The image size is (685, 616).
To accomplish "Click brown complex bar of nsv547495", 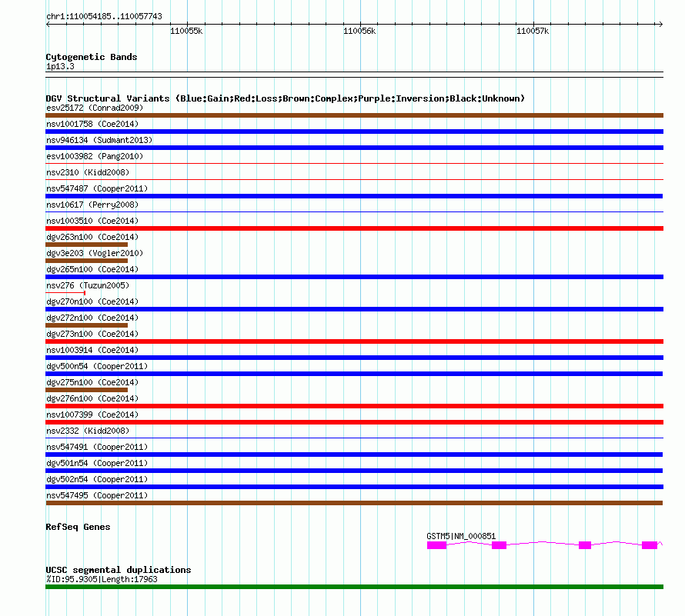I will click(x=354, y=503).
